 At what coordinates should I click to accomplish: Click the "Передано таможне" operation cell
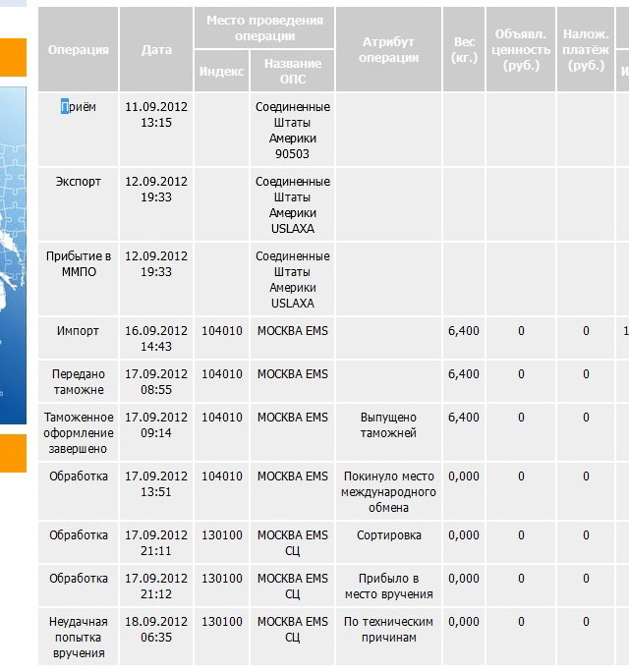click(x=79, y=382)
